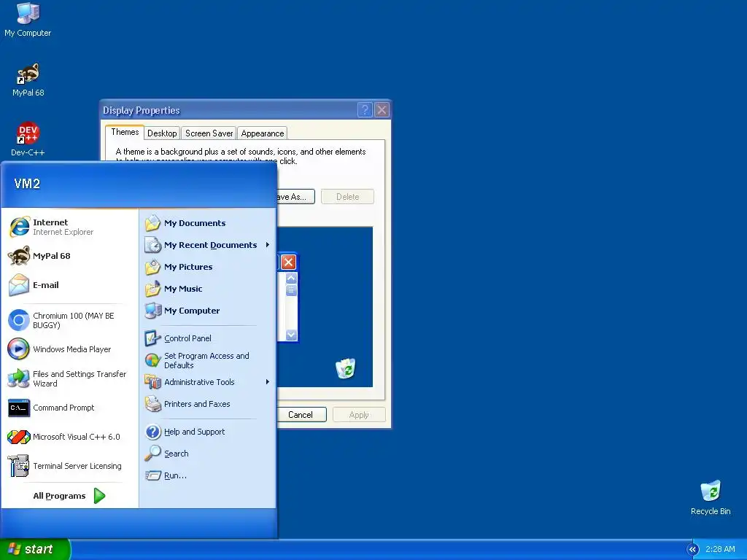Click Save As... in Display Properties
Viewport: 747px width, 560px height.
coord(295,197)
